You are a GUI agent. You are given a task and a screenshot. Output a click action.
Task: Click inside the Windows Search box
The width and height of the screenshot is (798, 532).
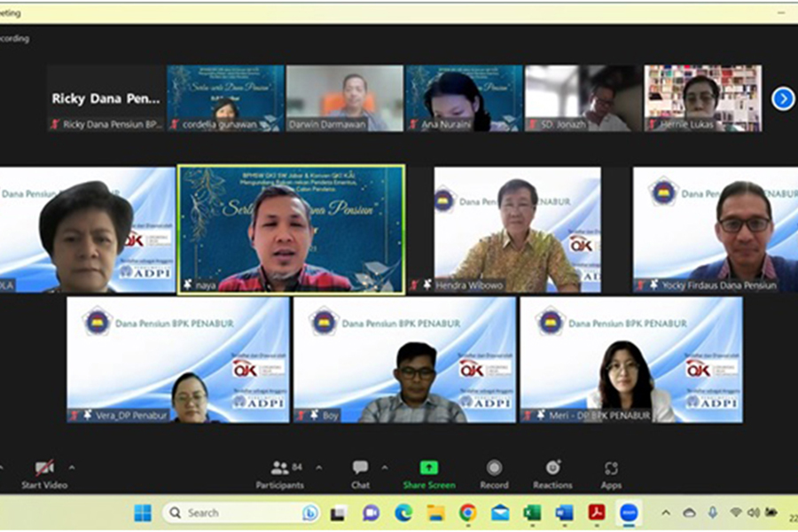240,512
